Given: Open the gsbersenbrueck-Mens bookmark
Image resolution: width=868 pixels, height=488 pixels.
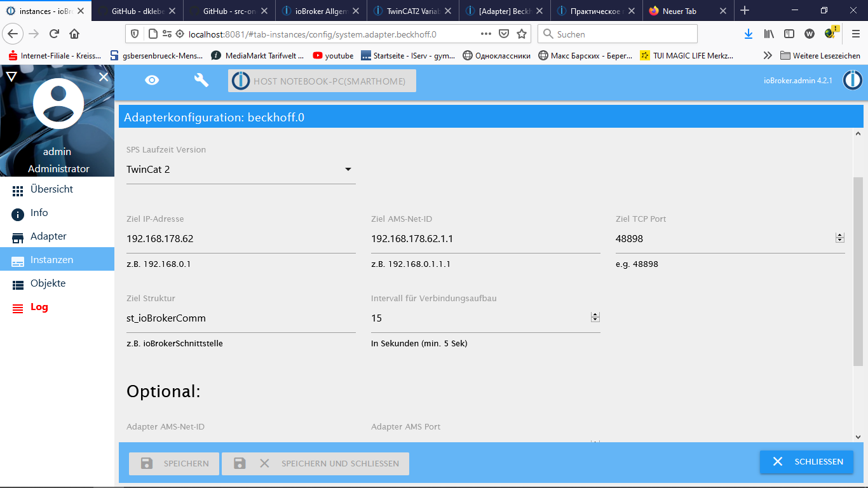Looking at the screenshot, I should coord(156,56).
